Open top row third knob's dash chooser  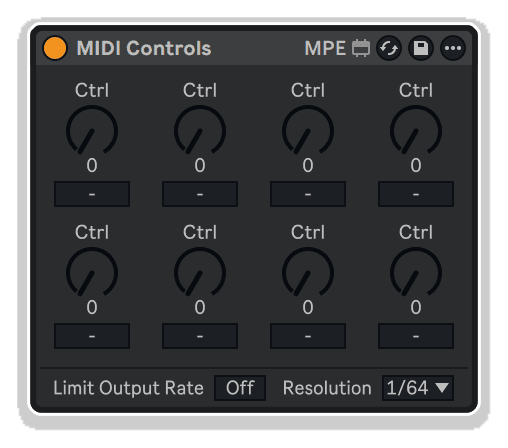click(308, 194)
